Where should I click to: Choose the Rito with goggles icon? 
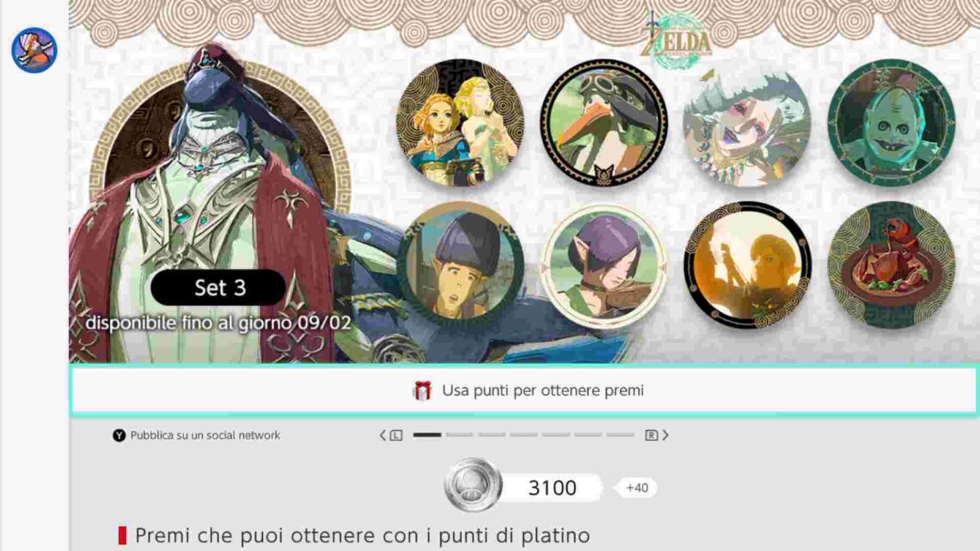tap(603, 123)
